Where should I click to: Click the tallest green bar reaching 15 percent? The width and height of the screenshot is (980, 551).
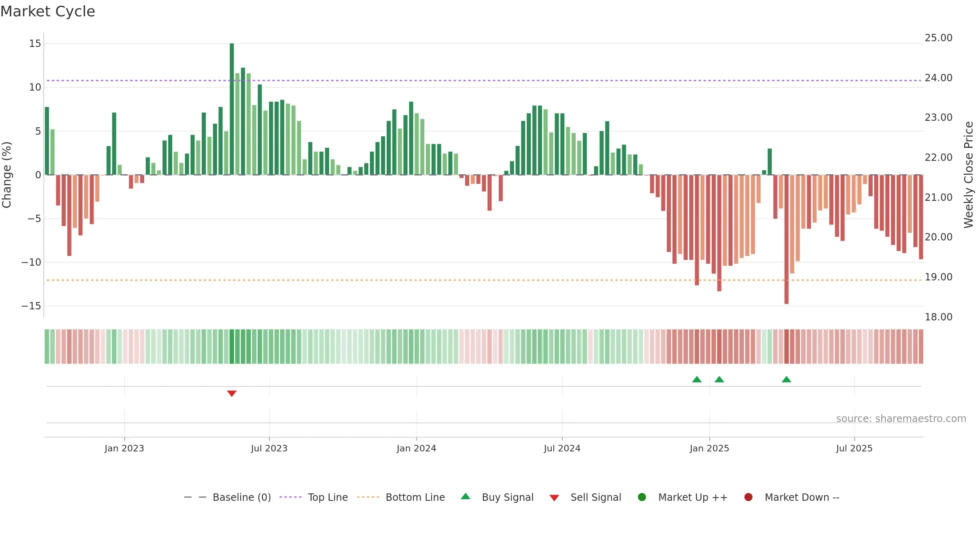[232, 109]
